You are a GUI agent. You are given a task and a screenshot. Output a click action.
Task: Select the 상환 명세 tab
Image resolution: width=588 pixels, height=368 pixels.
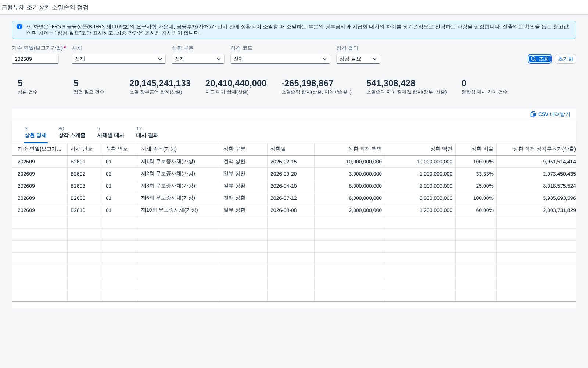point(35,132)
